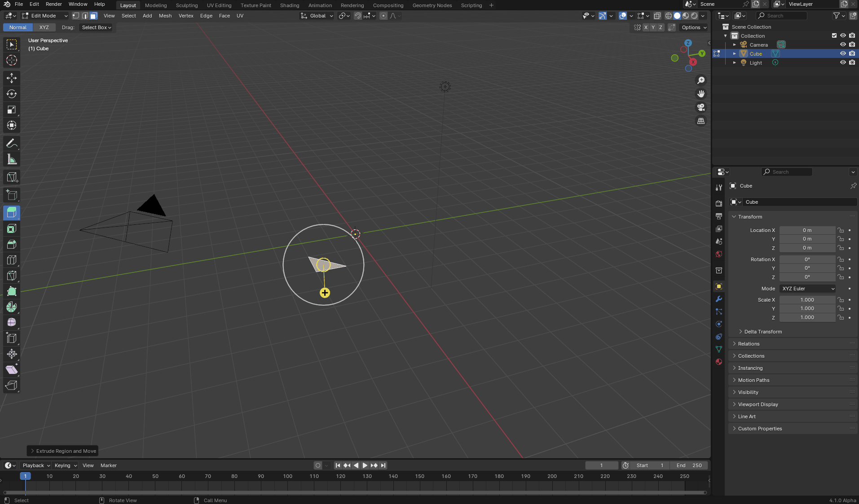
Task: Open the Render properties tab
Action: [719, 204]
